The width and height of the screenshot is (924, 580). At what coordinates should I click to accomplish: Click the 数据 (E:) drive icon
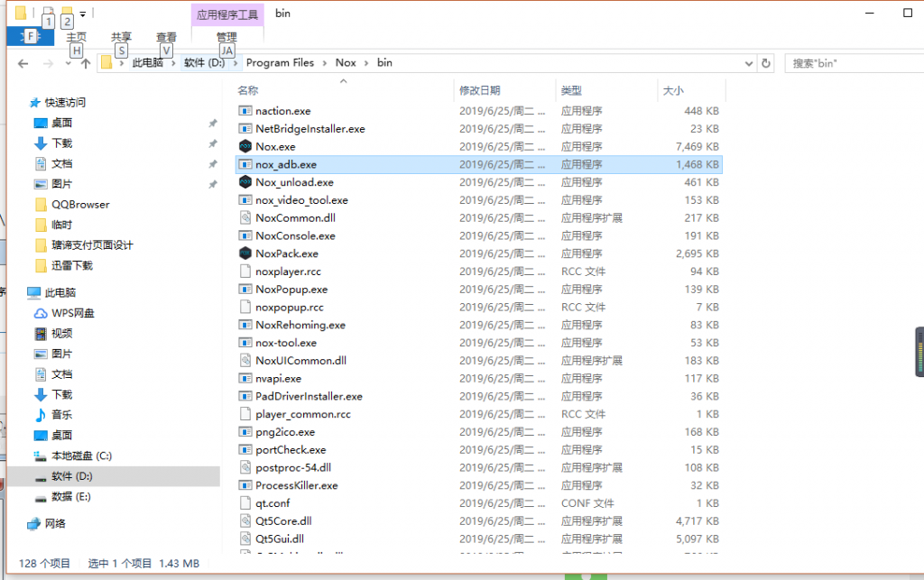click(x=40, y=498)
